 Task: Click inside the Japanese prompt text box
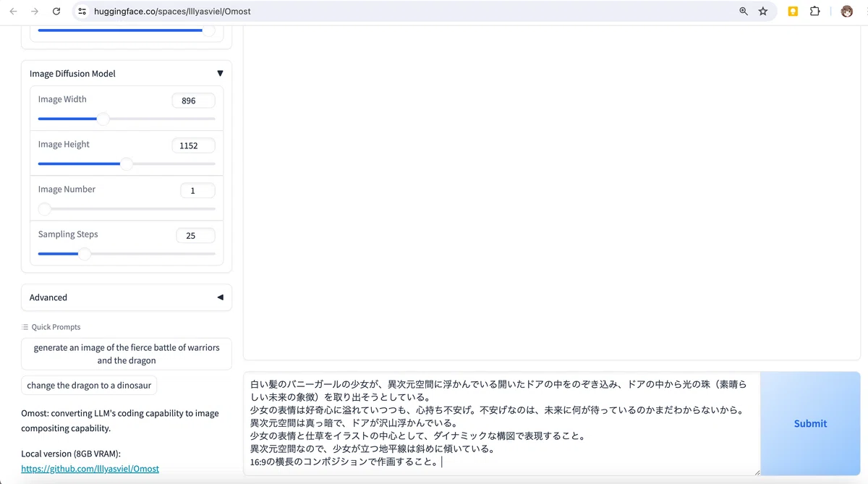click(502, 424)
